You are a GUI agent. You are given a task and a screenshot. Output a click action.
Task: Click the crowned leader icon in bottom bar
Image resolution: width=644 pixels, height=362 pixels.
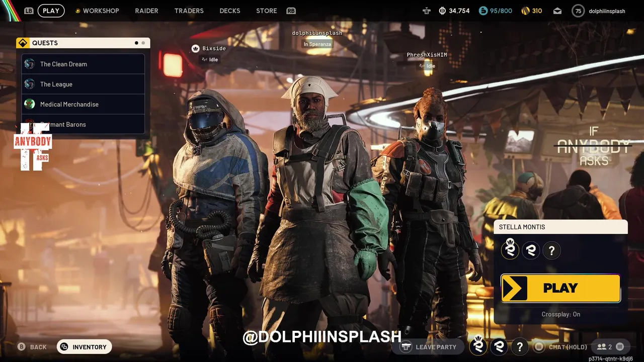[x=478, y=346]
